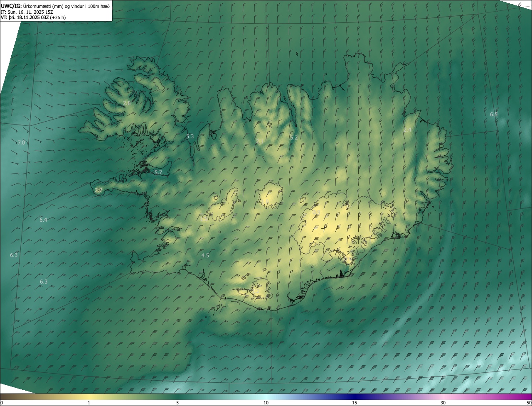This screenshot has height=406, width=532.
Task: Click the 2.4 value in the northeast
Action: (407, 130)
